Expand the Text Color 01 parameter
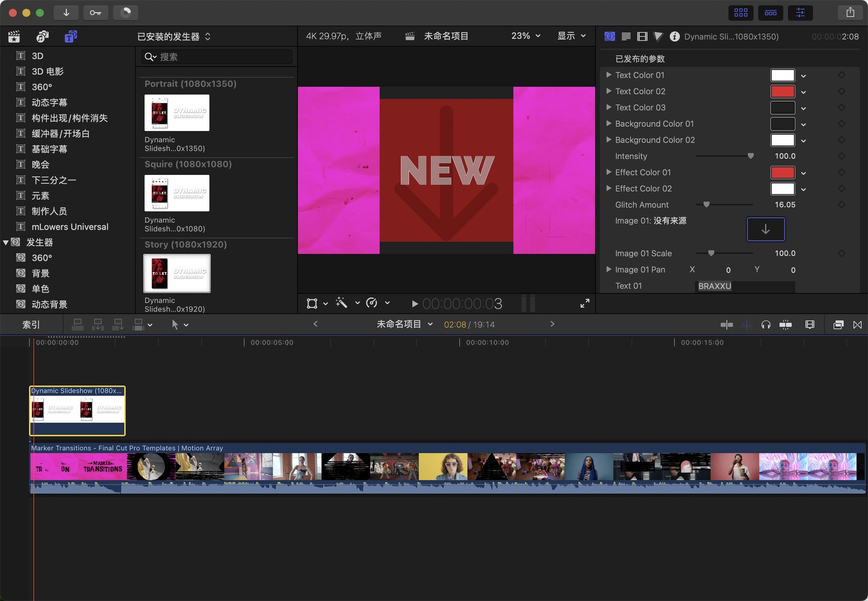868x601 pixels. (x=609, y=75)
